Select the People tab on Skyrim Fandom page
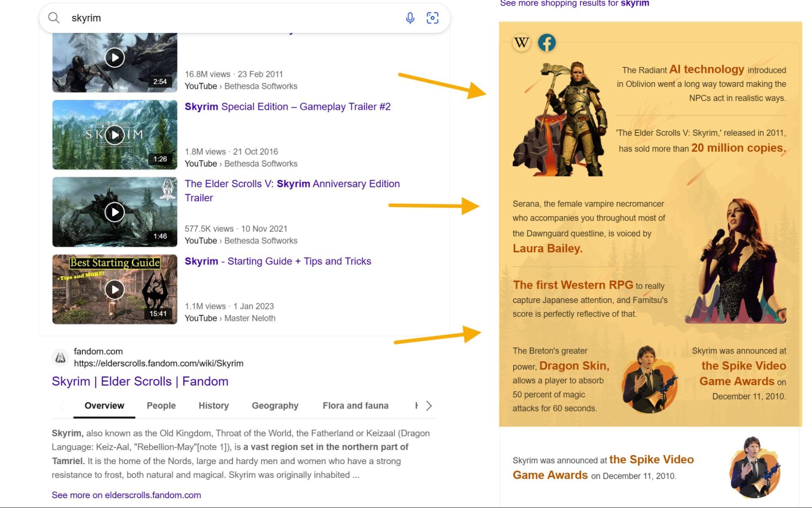This screenshot has height=508, width=812. 161,406
